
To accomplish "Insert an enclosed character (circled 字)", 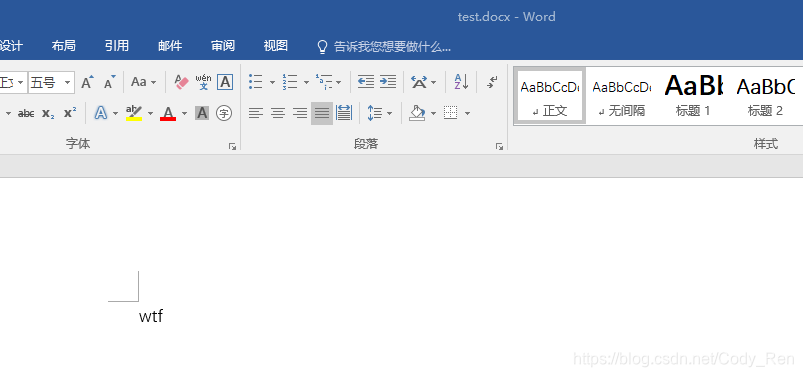I will point(224,113).
